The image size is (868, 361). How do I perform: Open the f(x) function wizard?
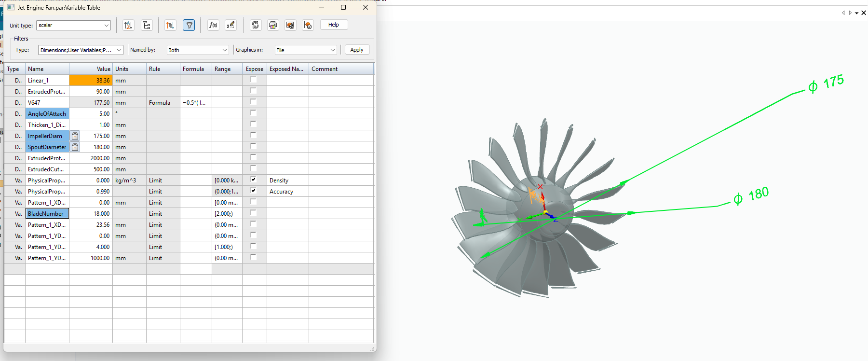tap(213, 25)
